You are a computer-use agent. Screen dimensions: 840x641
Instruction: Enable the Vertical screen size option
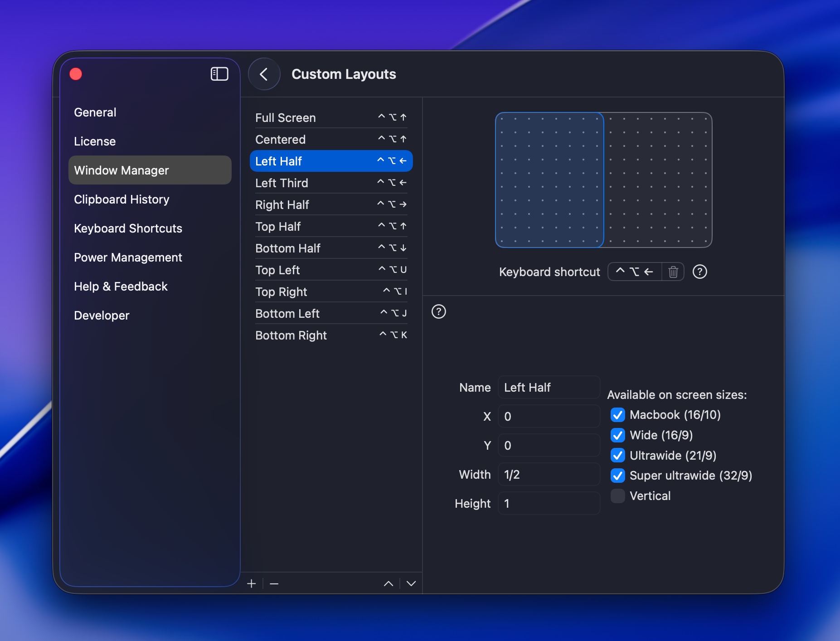tap(617, 496)
